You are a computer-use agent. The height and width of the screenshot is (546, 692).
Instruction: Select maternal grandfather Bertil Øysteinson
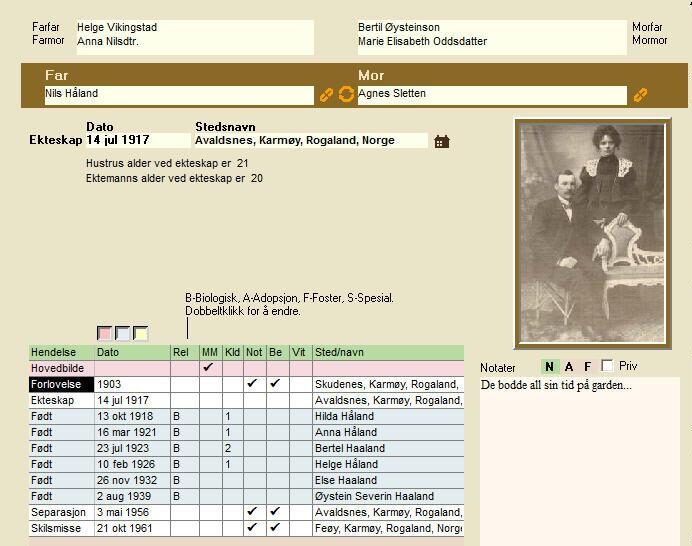point(399,27)
